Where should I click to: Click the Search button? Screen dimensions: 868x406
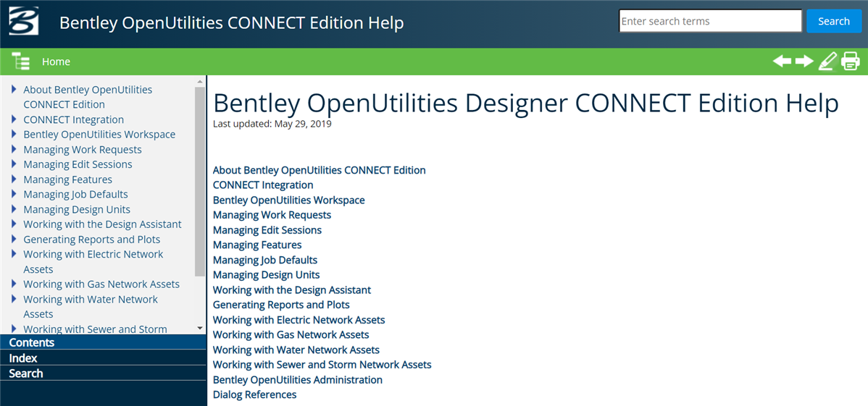834,21
